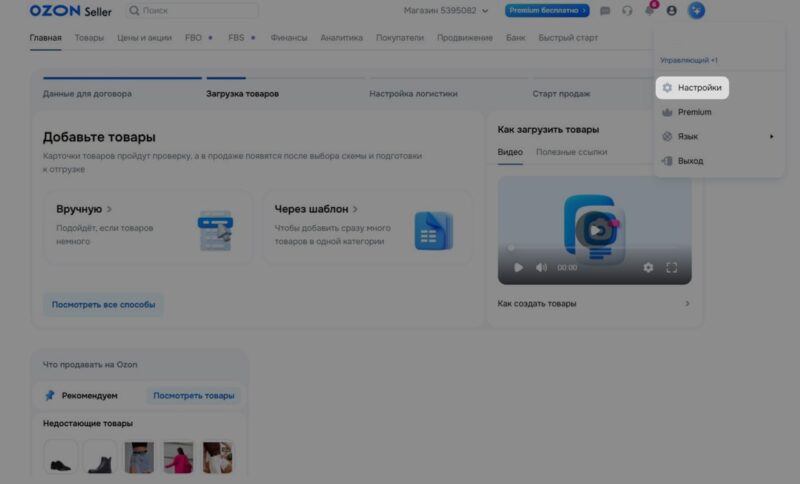
Task: Click the Что продавать на Ozon heading
Action: [90, 365]
